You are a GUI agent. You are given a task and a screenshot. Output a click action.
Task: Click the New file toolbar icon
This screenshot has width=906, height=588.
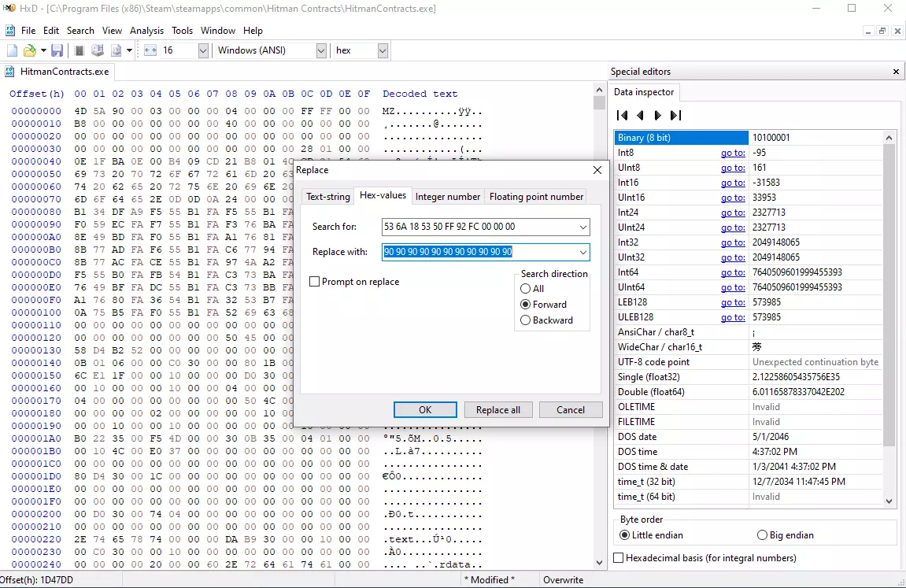pos(12,51)
